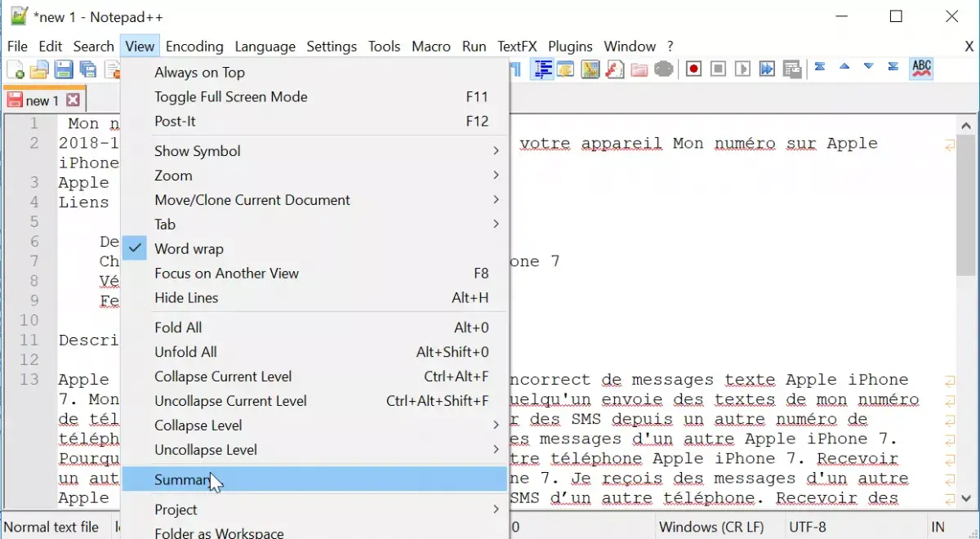Screen dimensions: 980x539
Task: Close the open View menu via its title
Action: point(140,47)
